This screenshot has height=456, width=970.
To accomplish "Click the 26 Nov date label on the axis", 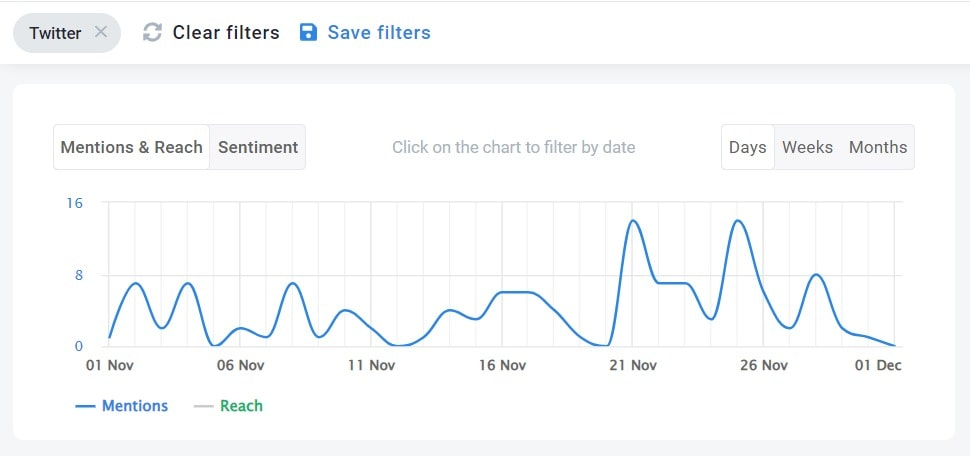I will tap(763, 366).
